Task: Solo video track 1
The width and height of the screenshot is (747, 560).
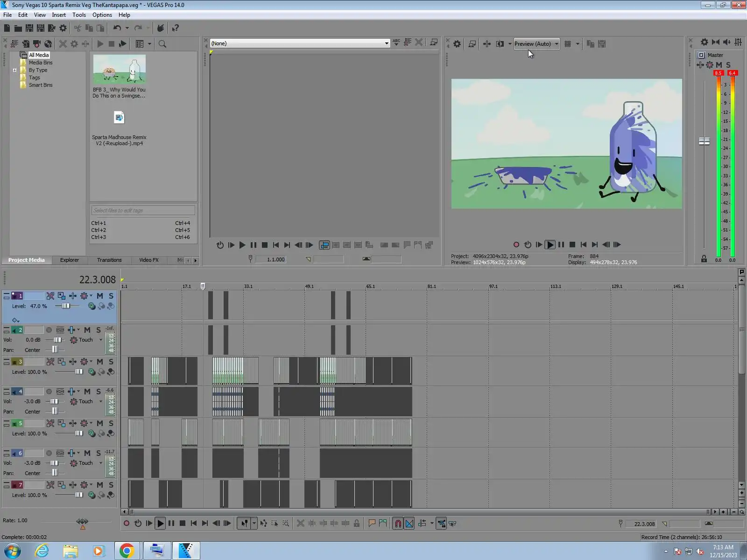Action: [111, 296]
